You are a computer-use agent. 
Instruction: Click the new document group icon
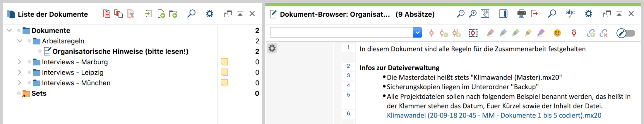(173, 14)
